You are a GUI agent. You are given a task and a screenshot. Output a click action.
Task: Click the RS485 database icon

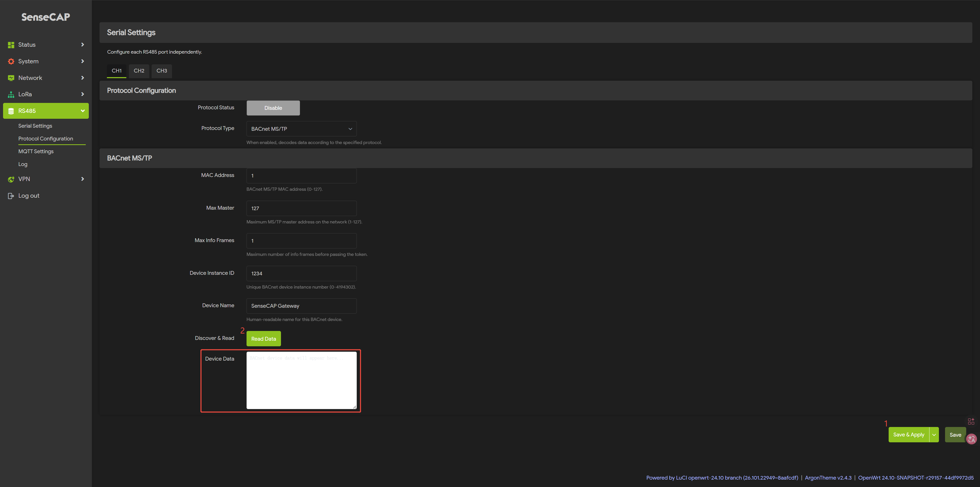pos(11,111)
